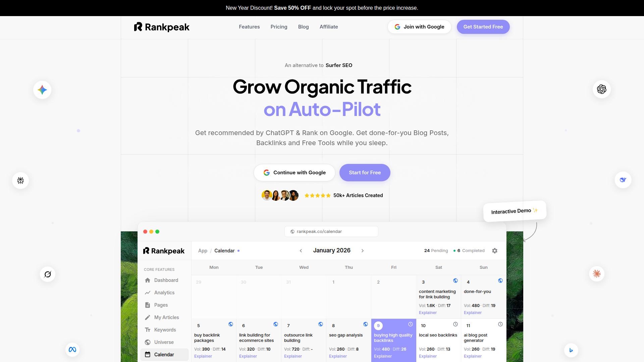This screenshot has height=362, width=644.
Task: Click the Meta logo near the bottom left
Action: [x=72, y=350]
